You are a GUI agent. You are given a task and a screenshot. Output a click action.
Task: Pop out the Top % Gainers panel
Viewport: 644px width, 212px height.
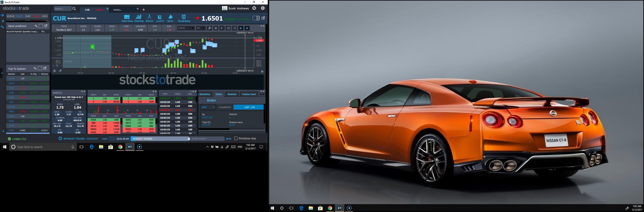coord(45,68)
